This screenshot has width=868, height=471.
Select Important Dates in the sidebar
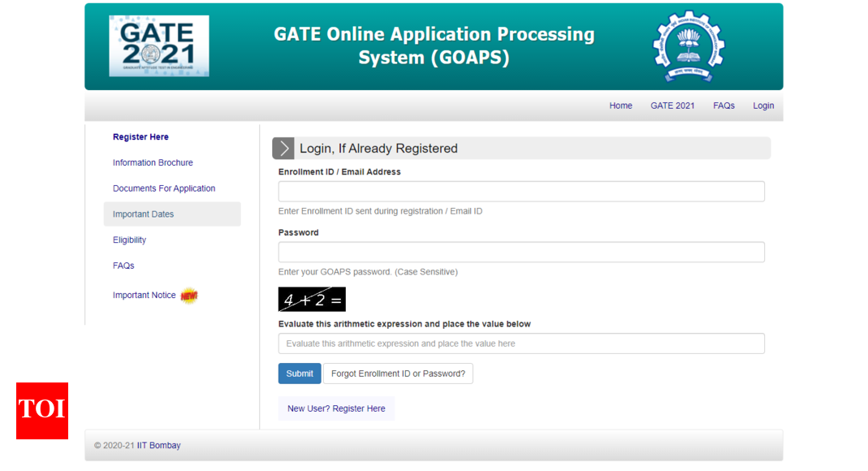click(x=172, y=214)
